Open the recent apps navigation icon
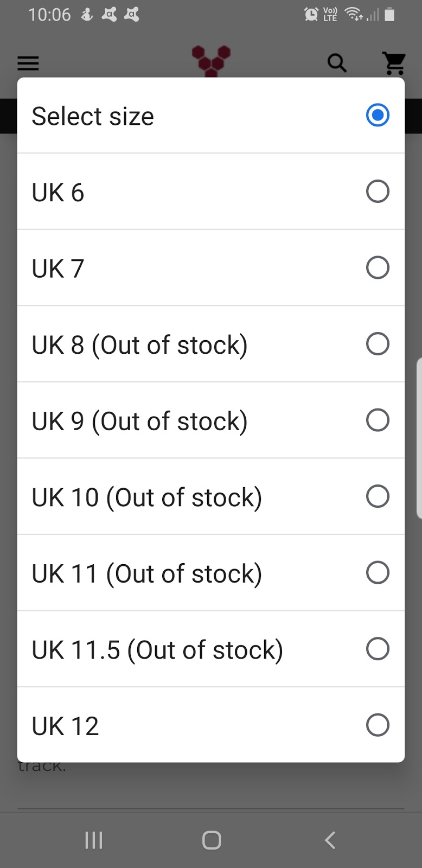Screen dimensions: 422x868 coord(94,840)
